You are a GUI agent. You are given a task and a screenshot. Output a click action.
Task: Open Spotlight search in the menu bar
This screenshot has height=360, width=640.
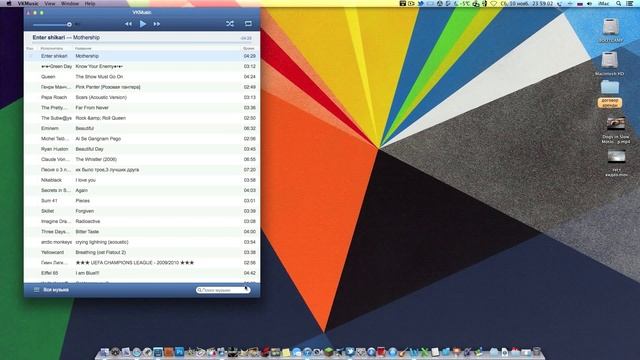(619, 3)
